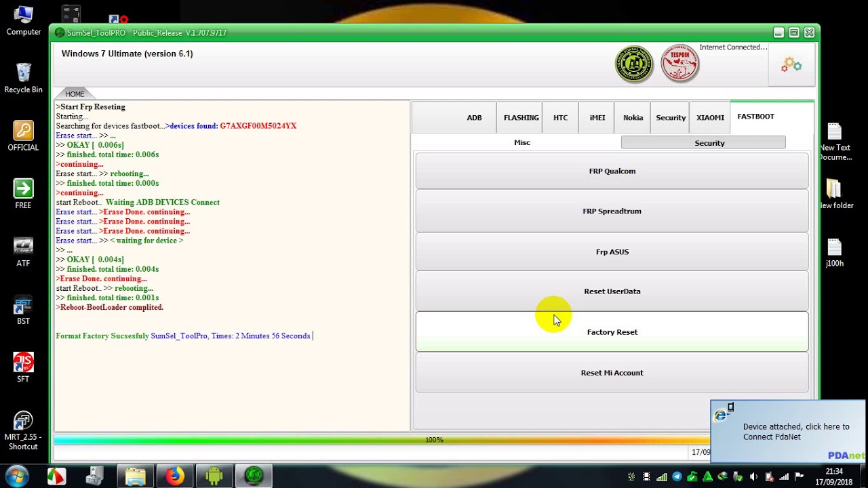Click the Format Factory Sucesfuly log line
Viewport: 868px width, 488px height.
click(x=183, y=336)
